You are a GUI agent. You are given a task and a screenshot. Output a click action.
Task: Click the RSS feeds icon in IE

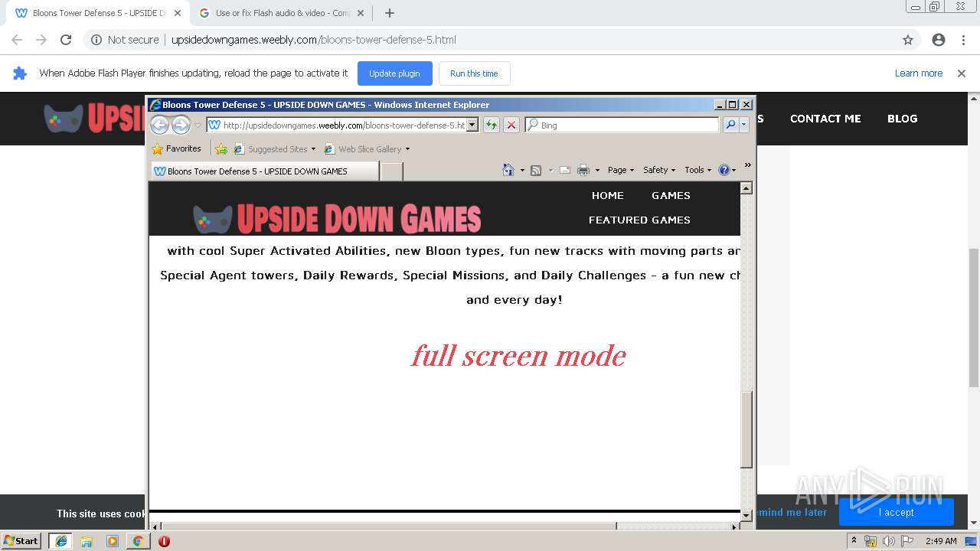[536, 170]
